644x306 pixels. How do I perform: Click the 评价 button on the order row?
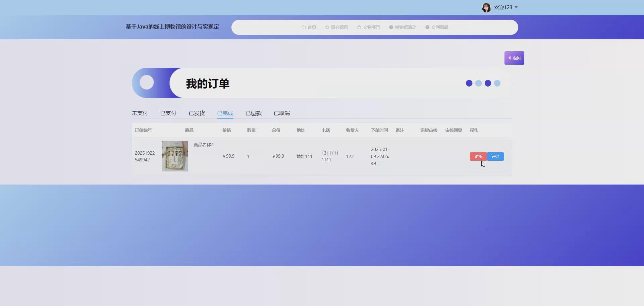point(495,156)
